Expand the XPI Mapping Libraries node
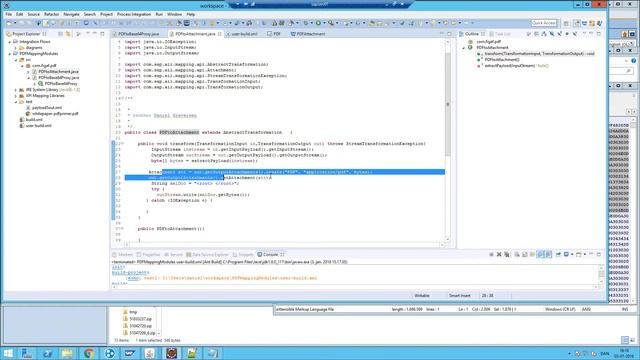This screenshot has height=360, width=640. (16, 96)
